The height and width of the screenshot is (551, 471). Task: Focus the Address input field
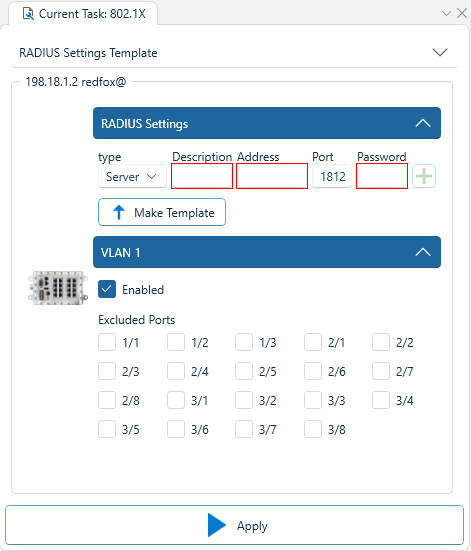272,176
